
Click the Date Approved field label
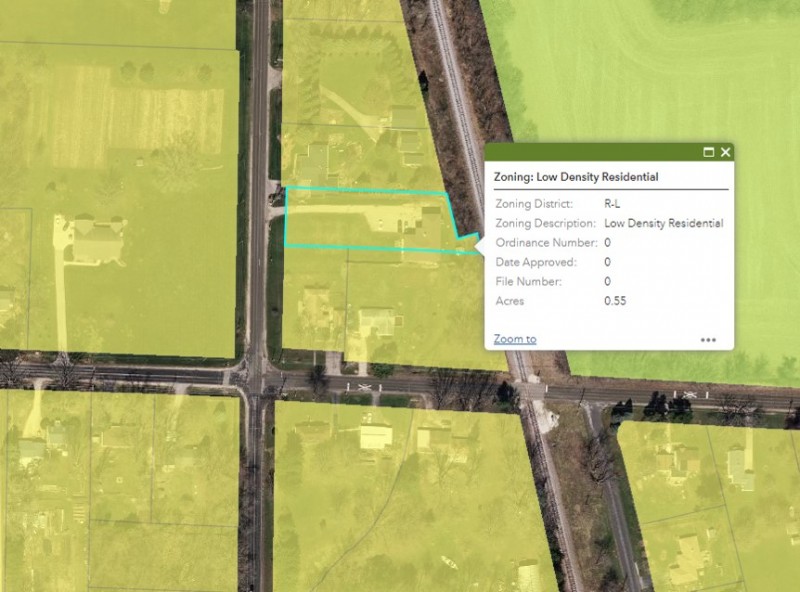tap(535, 262)
